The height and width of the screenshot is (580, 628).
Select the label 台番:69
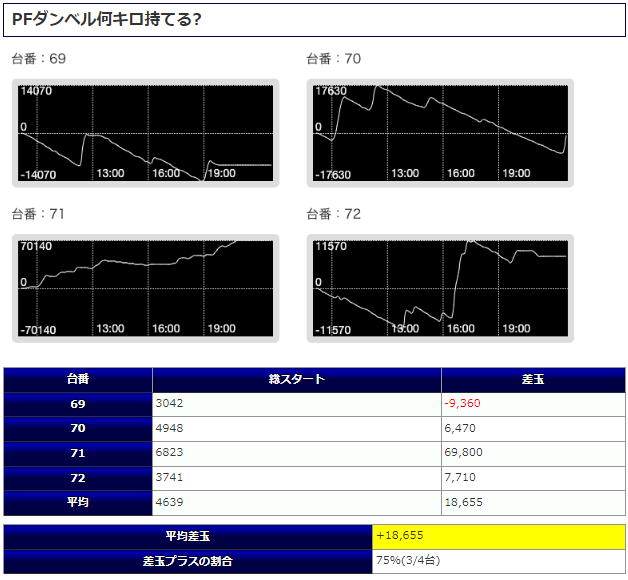tap(39, 59)
